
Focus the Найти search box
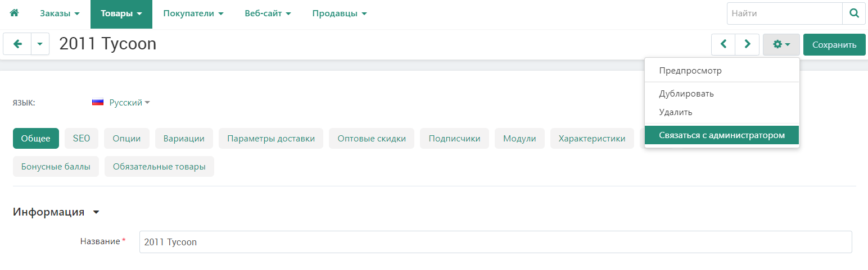coord(784,13)
